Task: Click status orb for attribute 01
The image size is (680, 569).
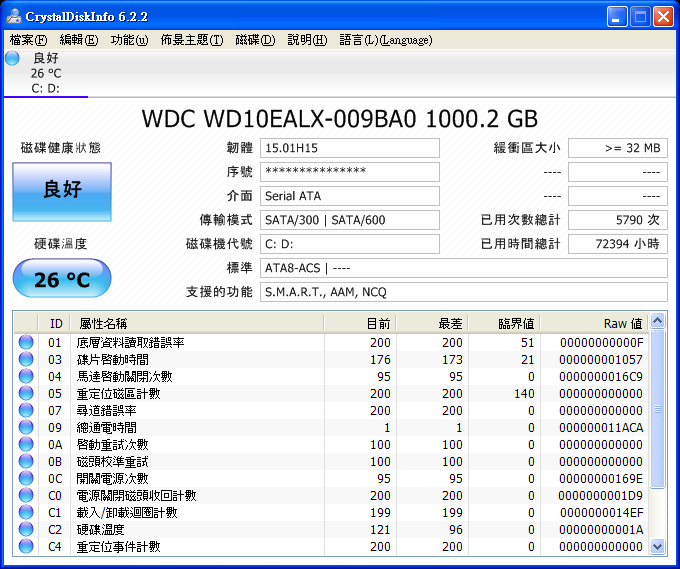Action: (26, 342)
